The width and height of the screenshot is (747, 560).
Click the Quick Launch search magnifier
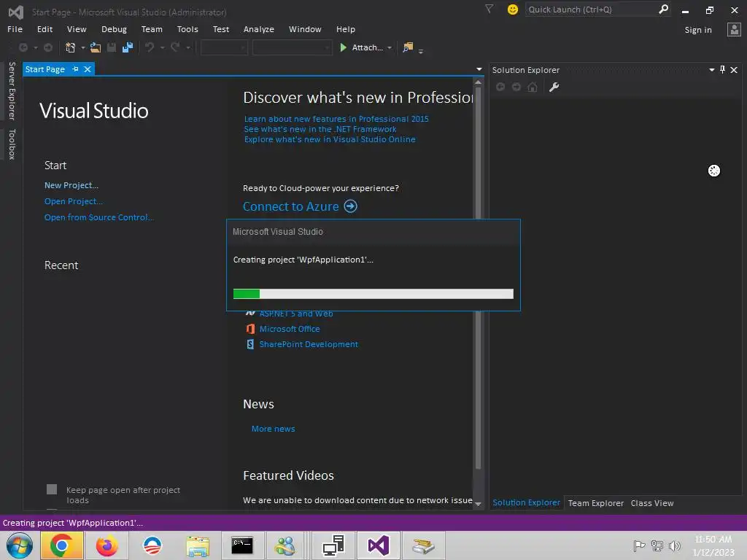(x=663, y=9)
